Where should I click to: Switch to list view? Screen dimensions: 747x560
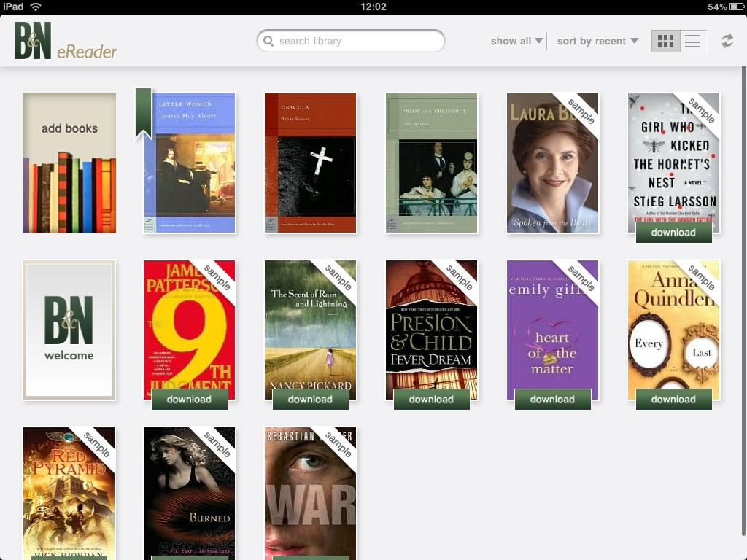(x=693, y=41)
